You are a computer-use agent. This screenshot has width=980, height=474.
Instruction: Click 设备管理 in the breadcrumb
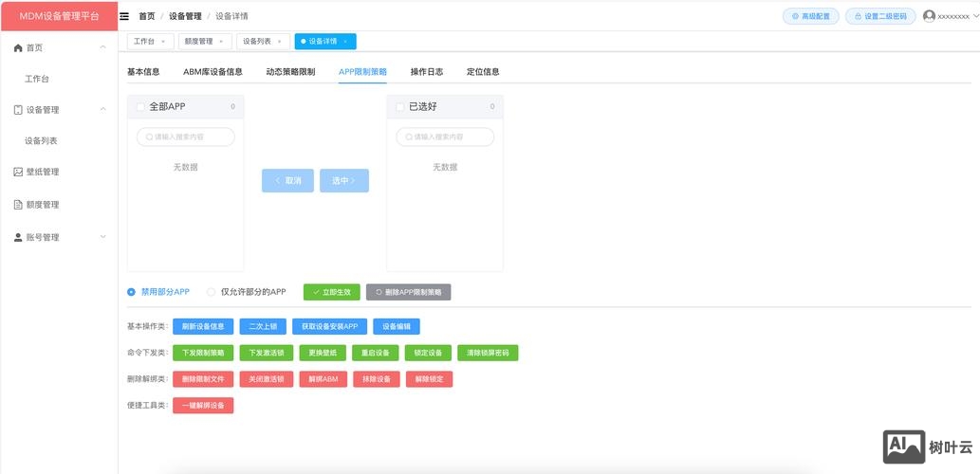pos(185,16)
